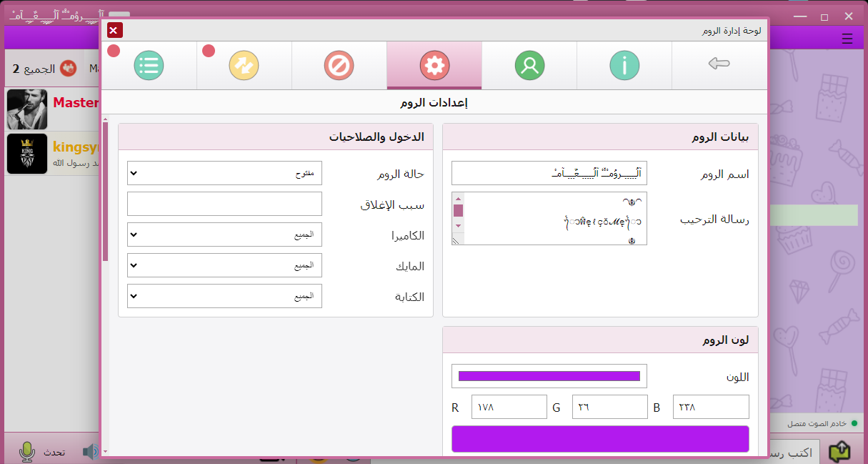Maximize the main chat window

(824, 16)
